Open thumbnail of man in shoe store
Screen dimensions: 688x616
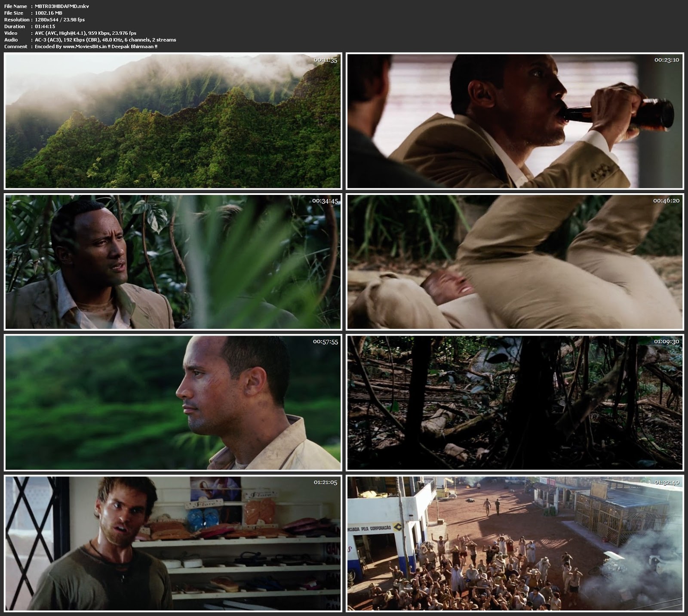click(x=172, y=543)
